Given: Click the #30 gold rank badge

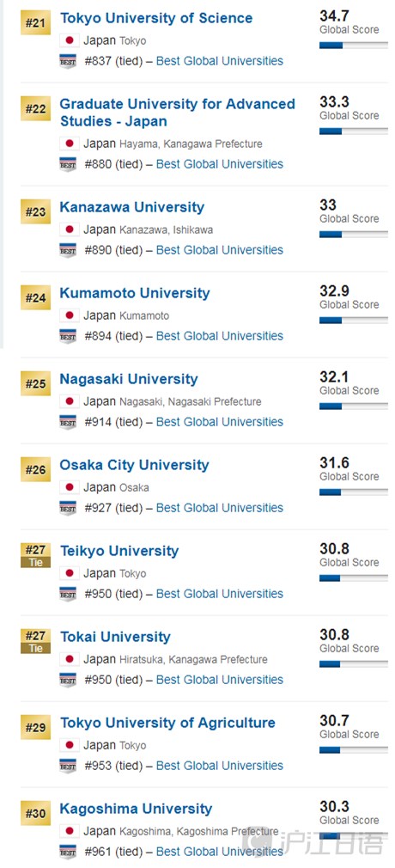Looking at the screenshot, I should 35,814.
